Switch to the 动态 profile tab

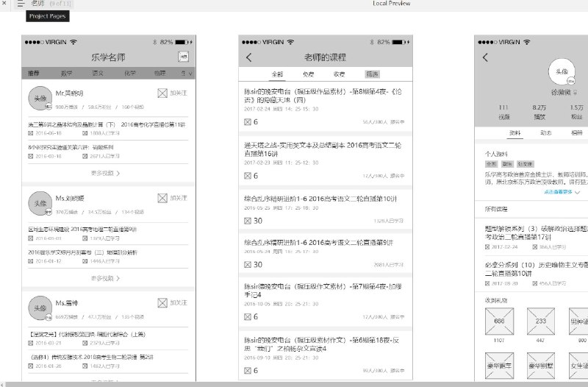click(x=545, y=133)
